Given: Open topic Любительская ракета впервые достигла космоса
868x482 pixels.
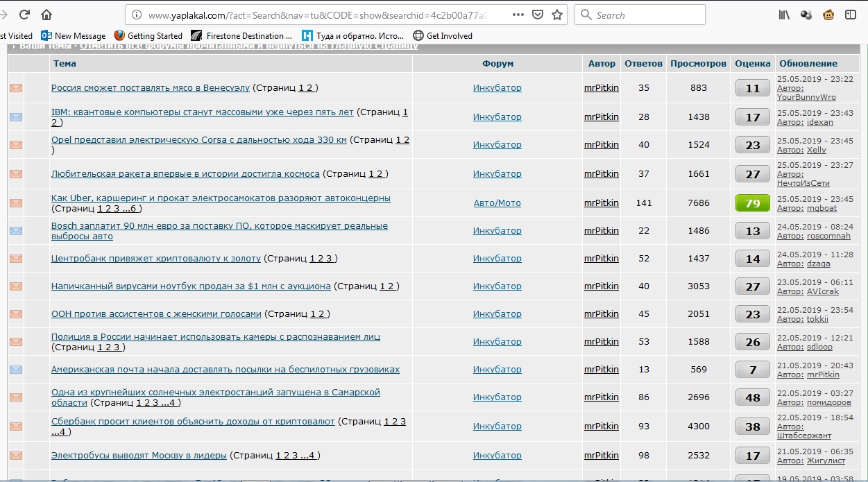Looking at the screenshot, I should pyautogui.click(x=185, y=173).
